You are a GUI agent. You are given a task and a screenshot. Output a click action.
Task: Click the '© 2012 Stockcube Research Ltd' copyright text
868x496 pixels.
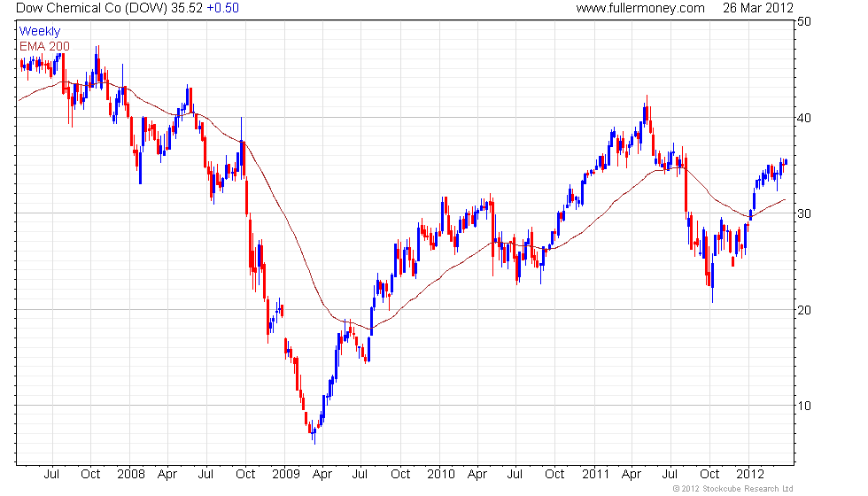(x=733, y=489)
